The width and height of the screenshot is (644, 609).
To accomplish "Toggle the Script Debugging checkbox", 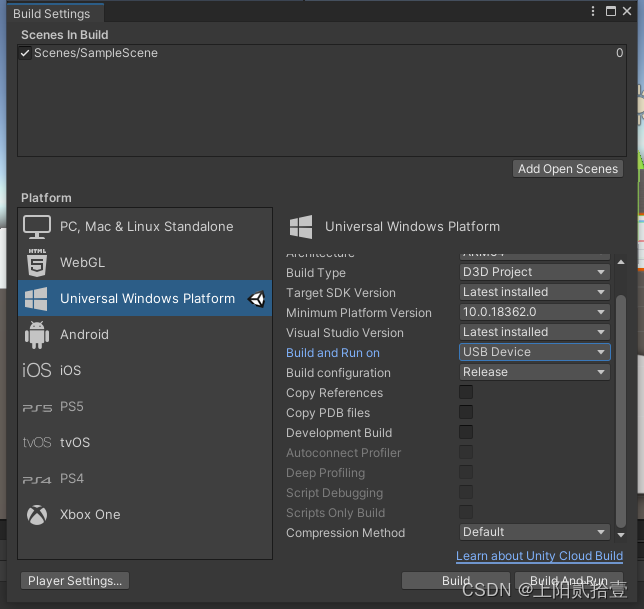I will pos(466,492).
